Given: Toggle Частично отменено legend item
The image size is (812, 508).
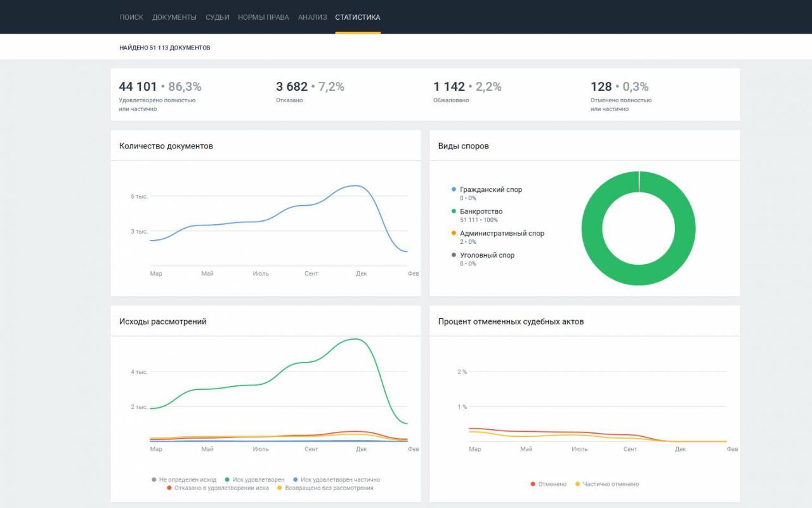Looking at the screenshot, I should (x=607, y=484).
